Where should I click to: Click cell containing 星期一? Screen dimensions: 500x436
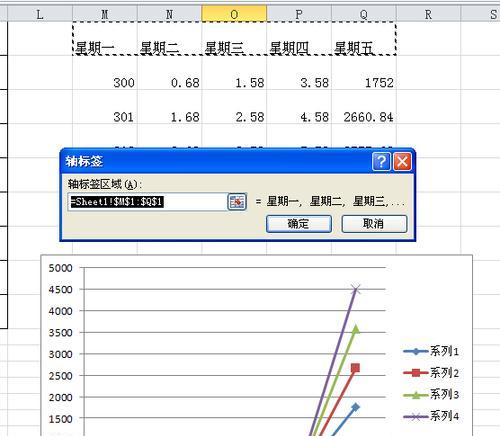[105, 39]
